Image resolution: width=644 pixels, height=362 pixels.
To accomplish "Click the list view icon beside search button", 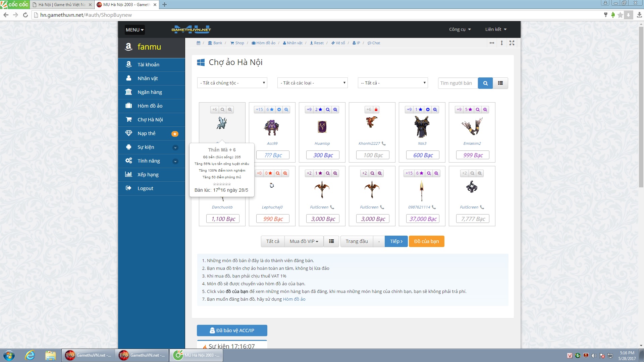I will tap(500, 83).
